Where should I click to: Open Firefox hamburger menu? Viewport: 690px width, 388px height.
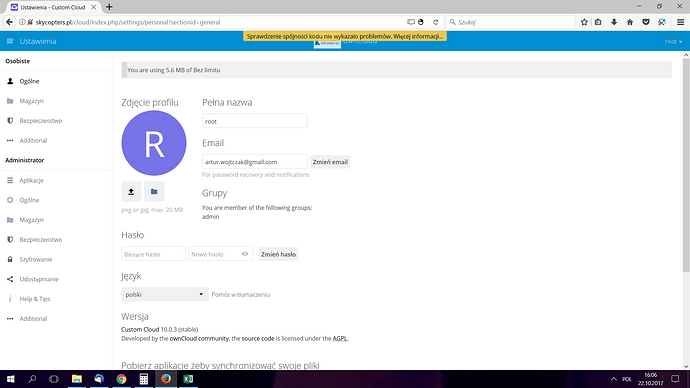tap(680, 22)
